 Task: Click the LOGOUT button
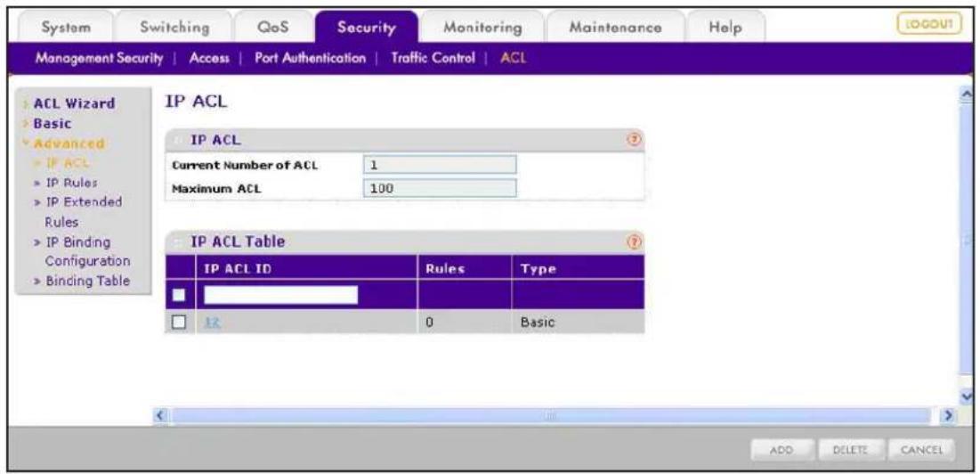[x=929, y=24]
